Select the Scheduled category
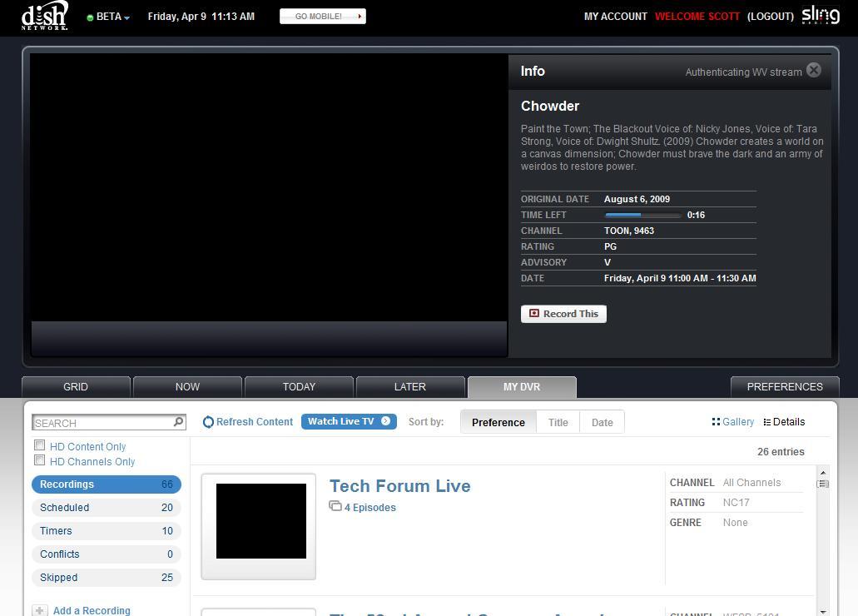The image size is (858, 616). point(107,508)
